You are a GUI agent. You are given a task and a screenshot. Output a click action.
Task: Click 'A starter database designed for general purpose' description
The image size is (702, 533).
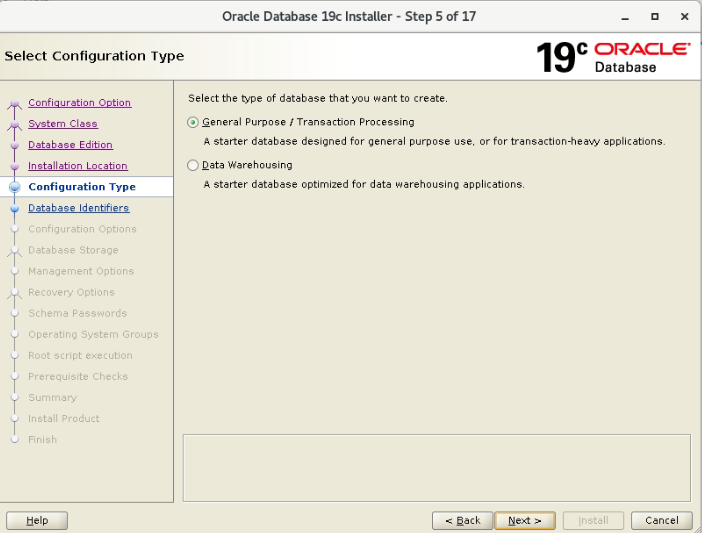pyautogui.click(x=434, y=141)
